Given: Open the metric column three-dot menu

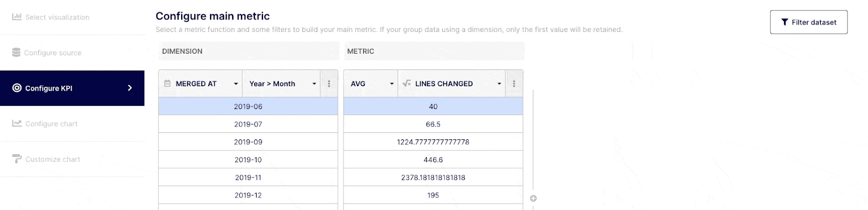Looking at the screenshot, I should (514, 84).
